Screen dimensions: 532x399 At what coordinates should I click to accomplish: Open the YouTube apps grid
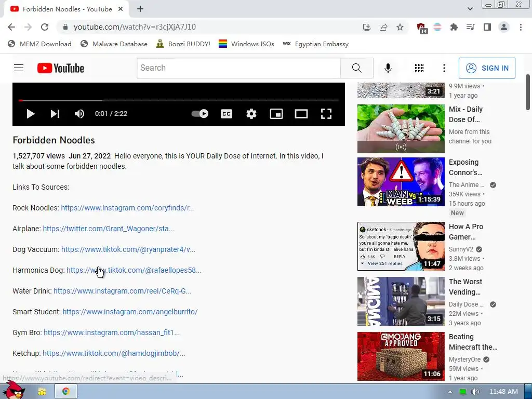[419, 68]
